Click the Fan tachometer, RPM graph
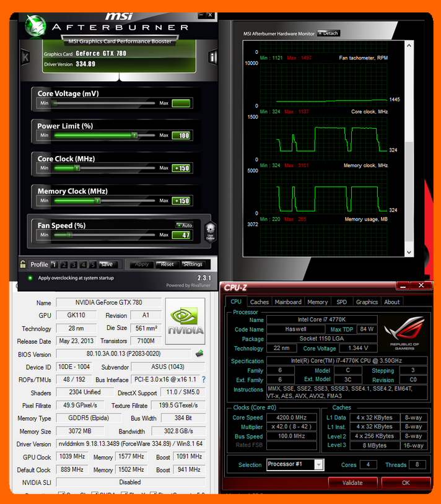Viewport: 441px width, 504px height. [x=323, y=85]
